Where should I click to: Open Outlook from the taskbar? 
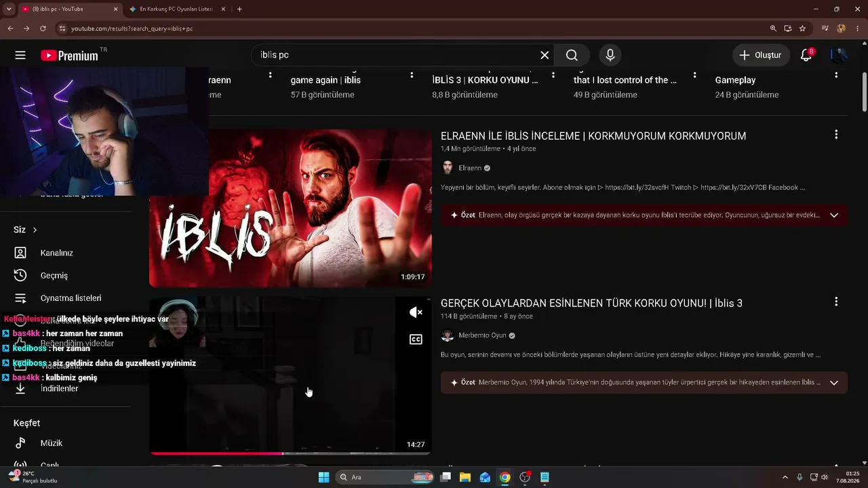coord(485,477)
